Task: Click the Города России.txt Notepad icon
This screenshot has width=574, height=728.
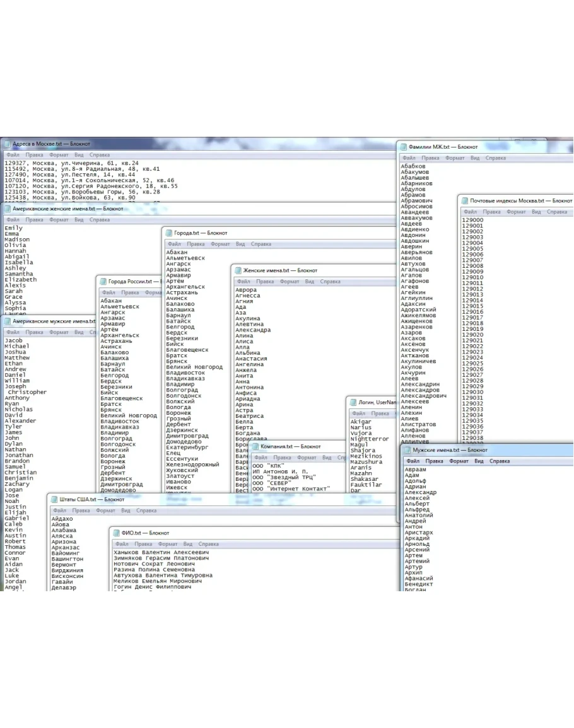Action: click(103, 282)
